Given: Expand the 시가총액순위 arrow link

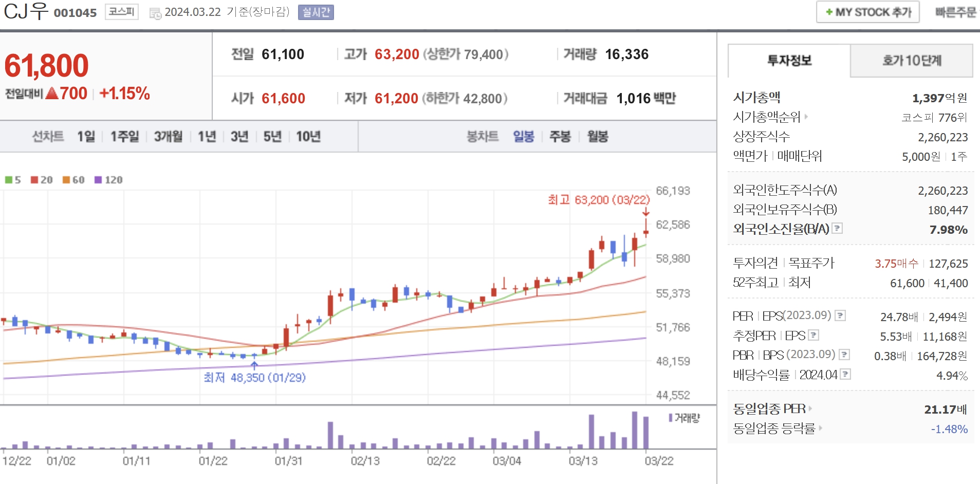Looking at the screenshot, I should coord(806,117).
